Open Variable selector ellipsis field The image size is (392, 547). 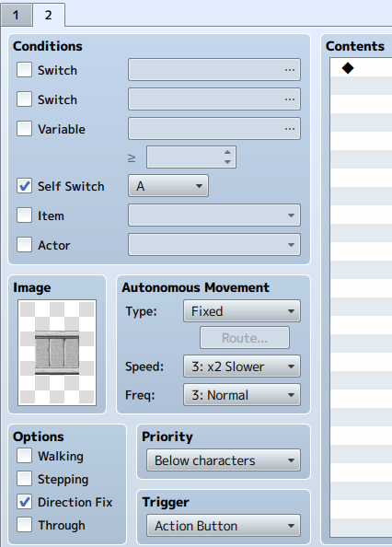pyautogui.click(x=214, y=128)
